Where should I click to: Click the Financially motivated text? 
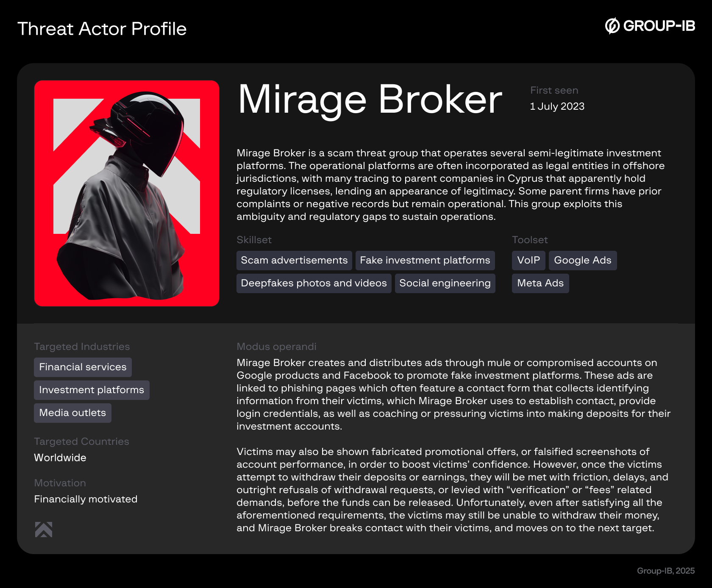[x=86, y=499]
